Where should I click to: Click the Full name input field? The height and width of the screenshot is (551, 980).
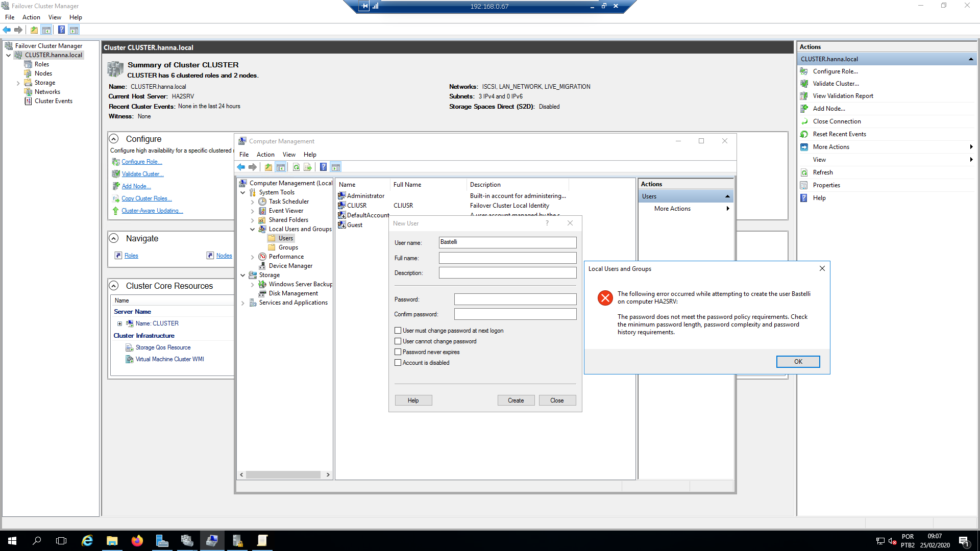point(508,258)
